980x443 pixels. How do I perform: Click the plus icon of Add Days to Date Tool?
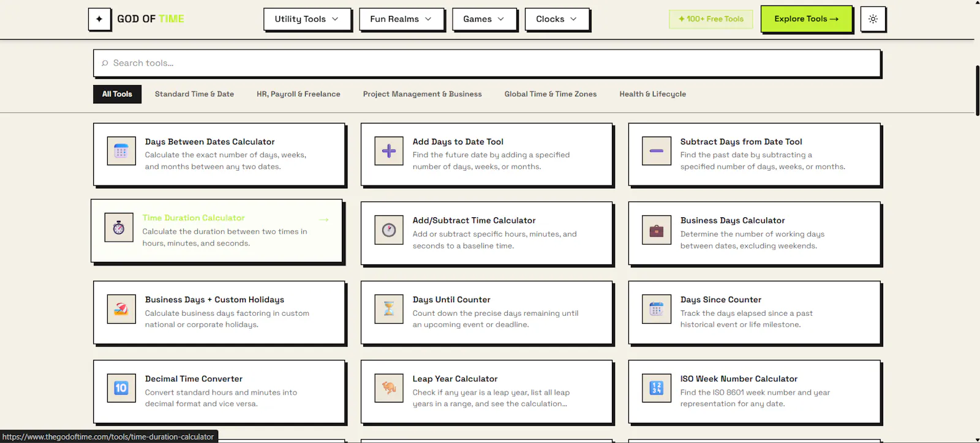pyautogui.click(x=389, y=151)
